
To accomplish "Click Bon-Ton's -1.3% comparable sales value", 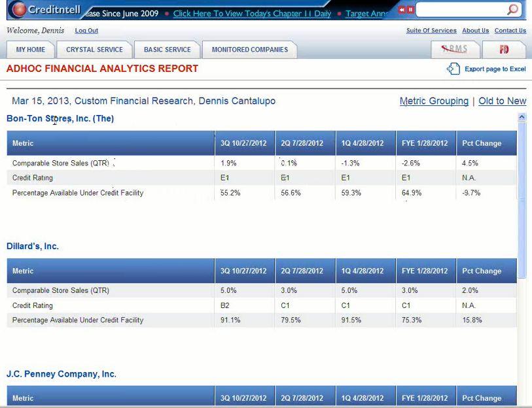I will [x=350, y=163].
